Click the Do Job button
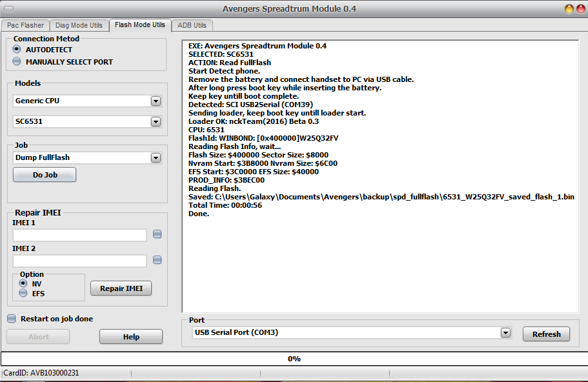 point(45,175)
